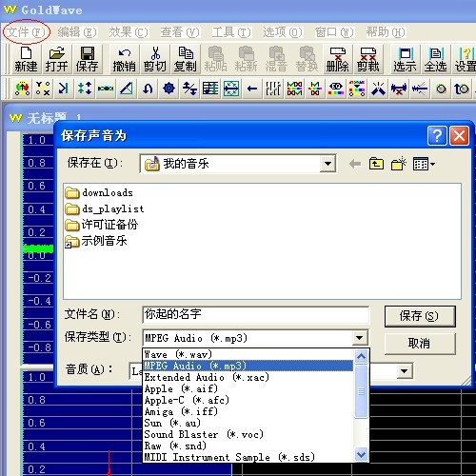Close the 保存声音为 dialog with red X
The height and width of the screenshot is (476, 476).
click(459, 136)
